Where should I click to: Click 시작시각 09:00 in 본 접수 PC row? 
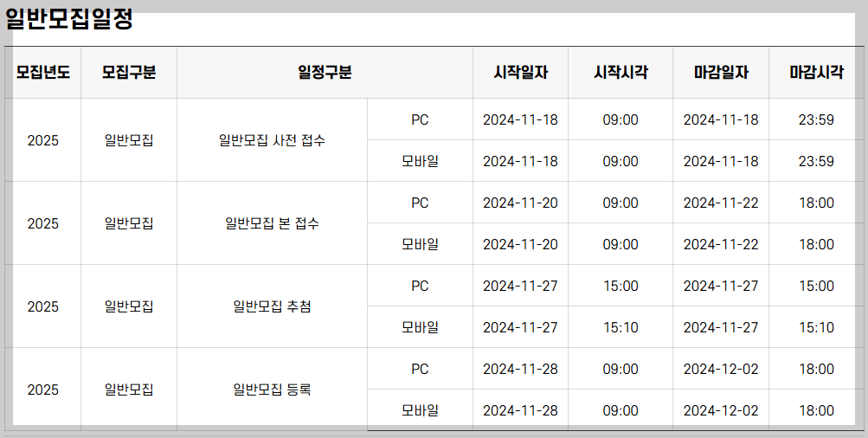[x=620, y=203]
